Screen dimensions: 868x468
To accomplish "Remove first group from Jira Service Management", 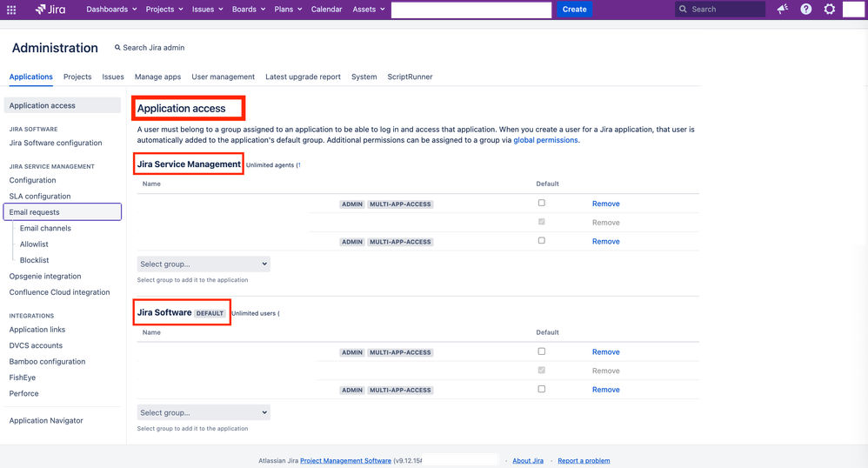I will (605, 204).
